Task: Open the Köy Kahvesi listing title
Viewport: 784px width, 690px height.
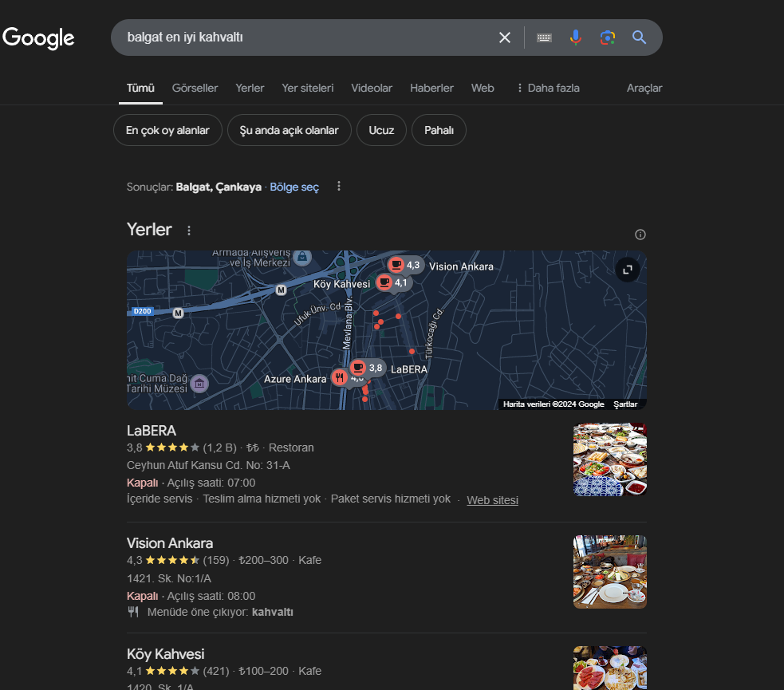Action: tap(166, 654)
